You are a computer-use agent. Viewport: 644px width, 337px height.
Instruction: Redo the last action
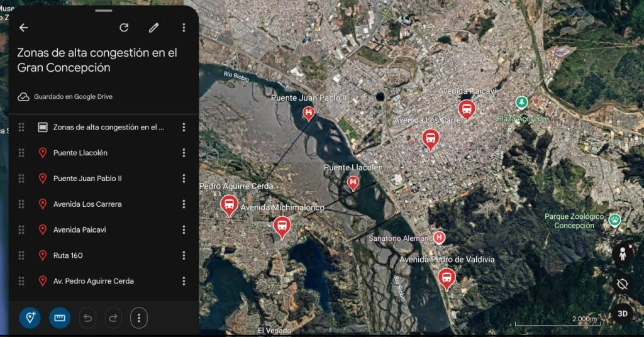(113, 318)
